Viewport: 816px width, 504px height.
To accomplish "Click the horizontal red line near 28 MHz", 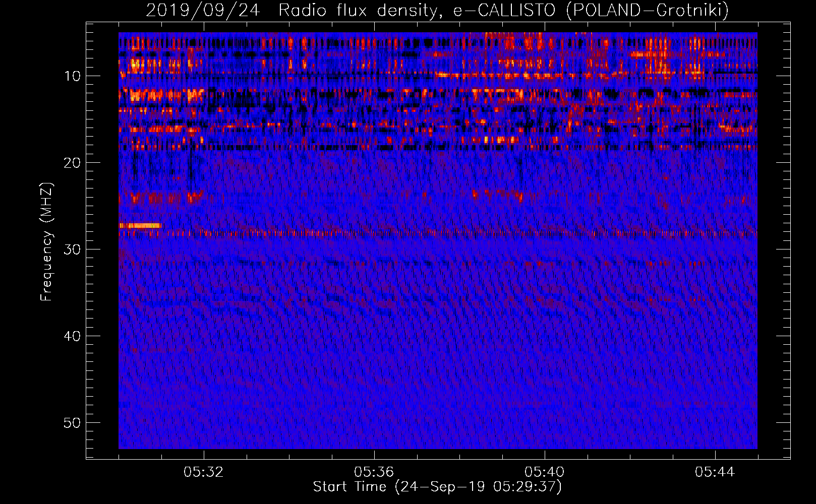I will (438, 233).
